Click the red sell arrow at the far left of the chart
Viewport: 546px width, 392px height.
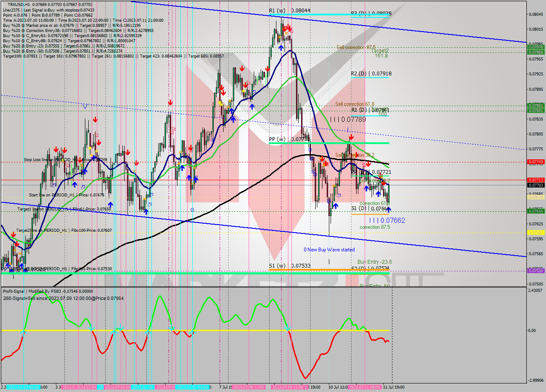[13, 235]
